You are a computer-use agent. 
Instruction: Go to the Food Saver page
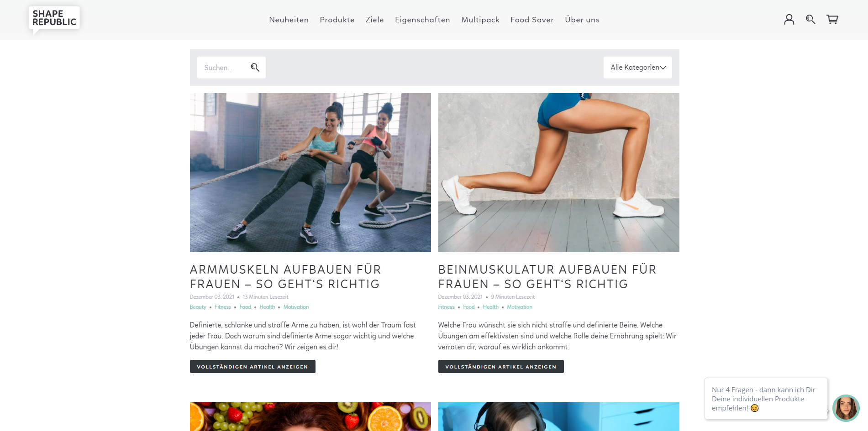tap(532, 20)
